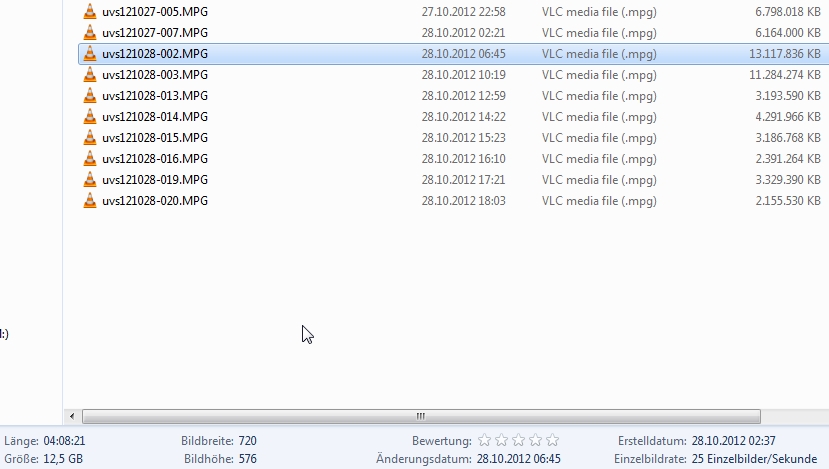The image size is (829, 469).
Task: Select the VLC icon next to uvs121028-003.MPG
Action: (90, 75)
